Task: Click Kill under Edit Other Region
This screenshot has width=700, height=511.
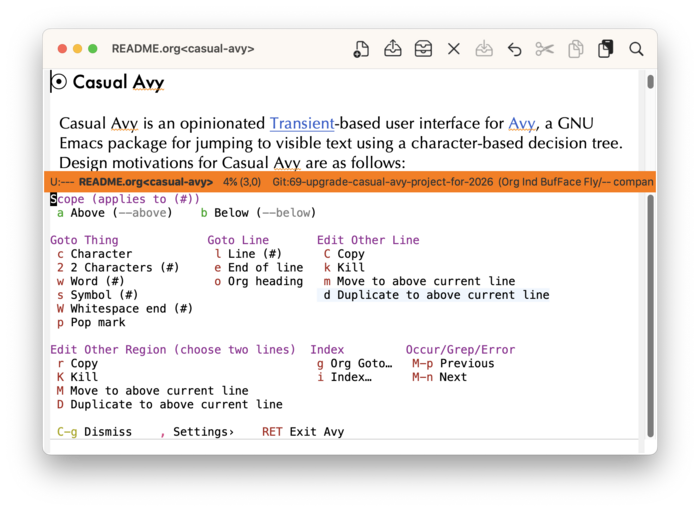Action: pos(77,377)
